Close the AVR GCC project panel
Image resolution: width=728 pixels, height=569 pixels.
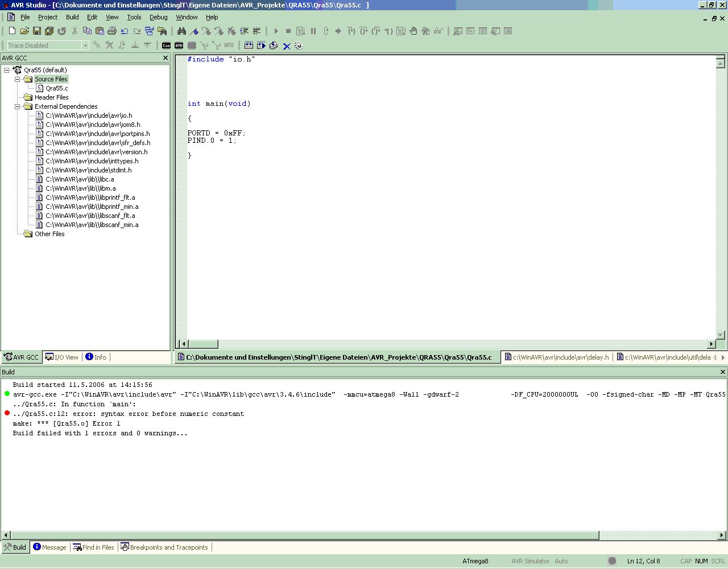166,58
